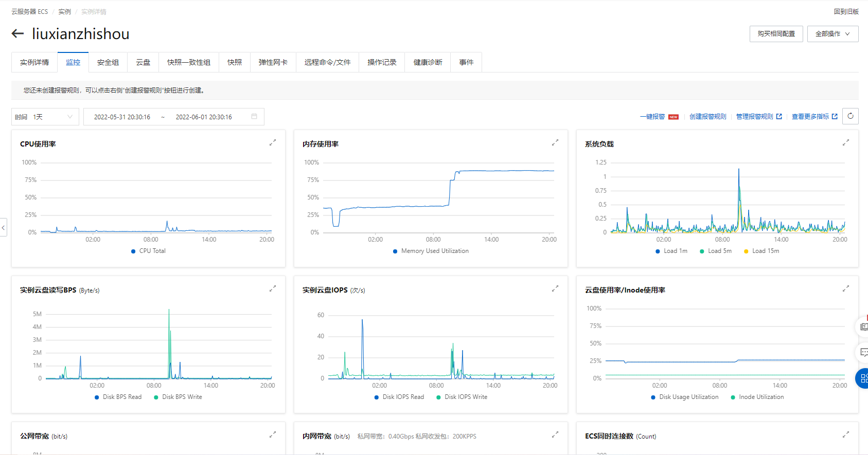Viewport: 868px width, 455px height.
Task: Click the start date 2022-05-31 20:30:16 field
Action: 122,117
